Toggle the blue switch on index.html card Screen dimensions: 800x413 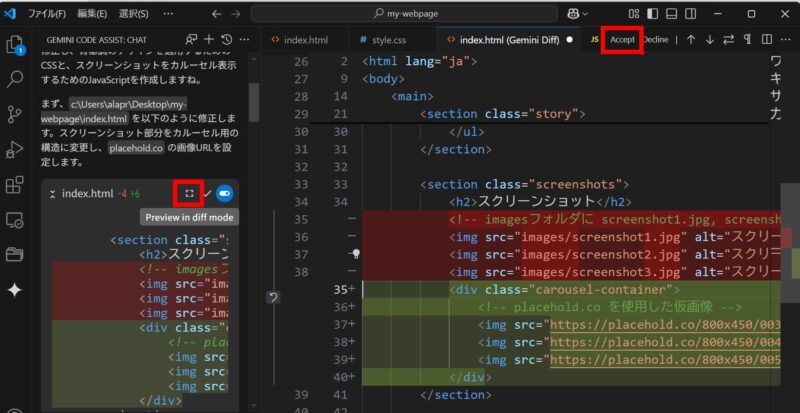pos(224,193)
